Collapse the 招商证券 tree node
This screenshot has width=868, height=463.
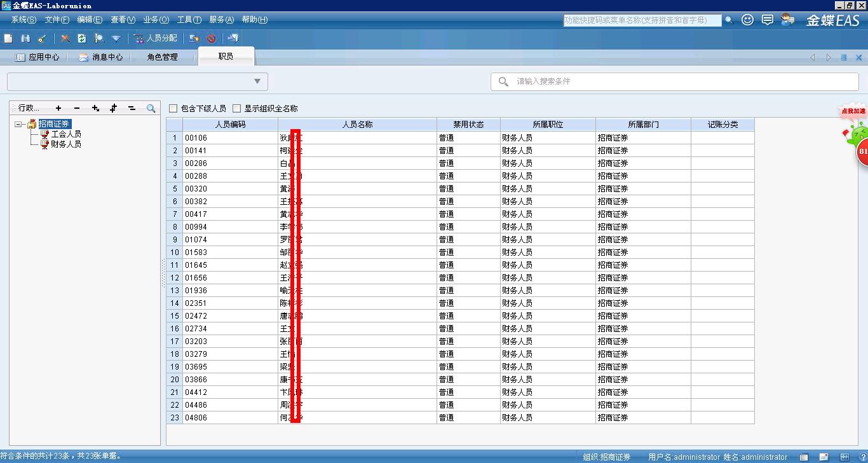18,125
